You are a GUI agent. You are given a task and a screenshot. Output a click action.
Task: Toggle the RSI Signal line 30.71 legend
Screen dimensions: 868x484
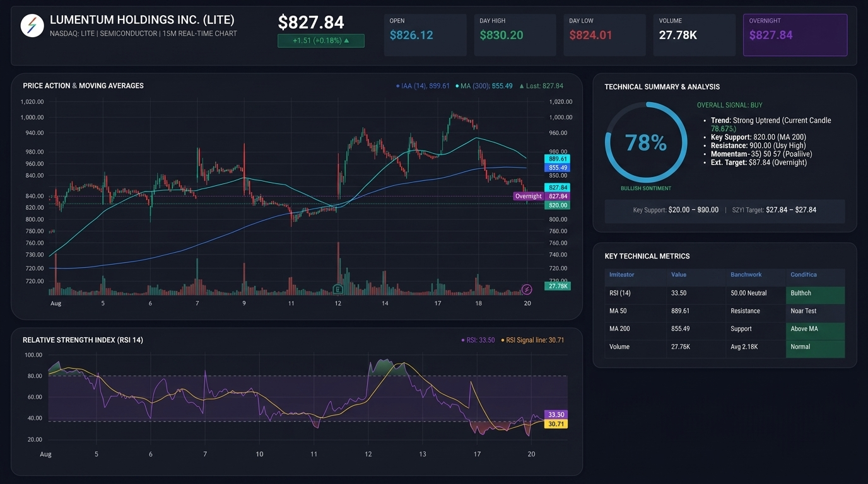[533, 340]
